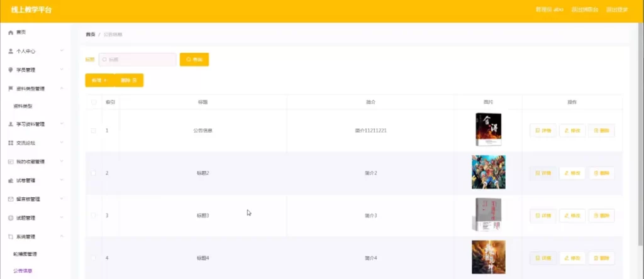644x279 pixels.
Task: Click 删除 delete button for row 3
Action: [x=601, y=216]
